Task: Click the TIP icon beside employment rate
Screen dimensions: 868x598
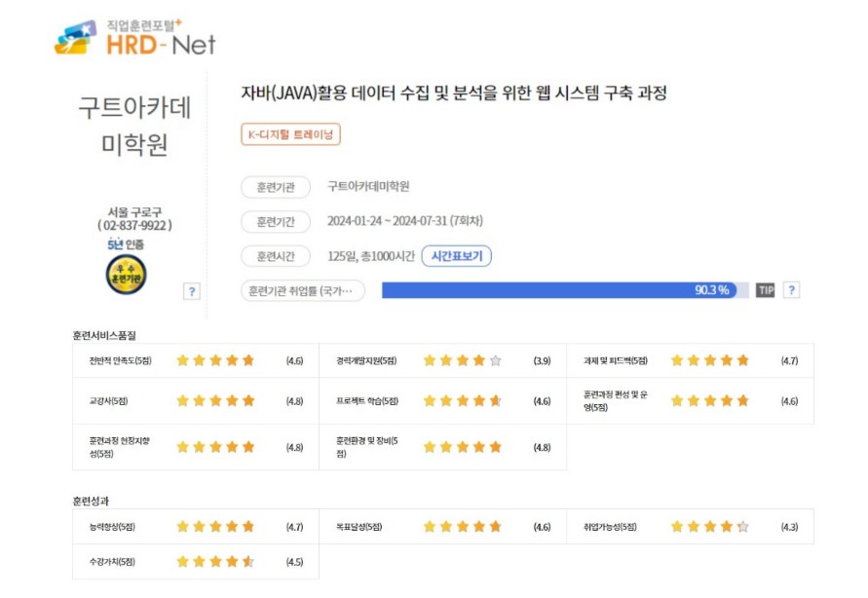Action: 765,290
